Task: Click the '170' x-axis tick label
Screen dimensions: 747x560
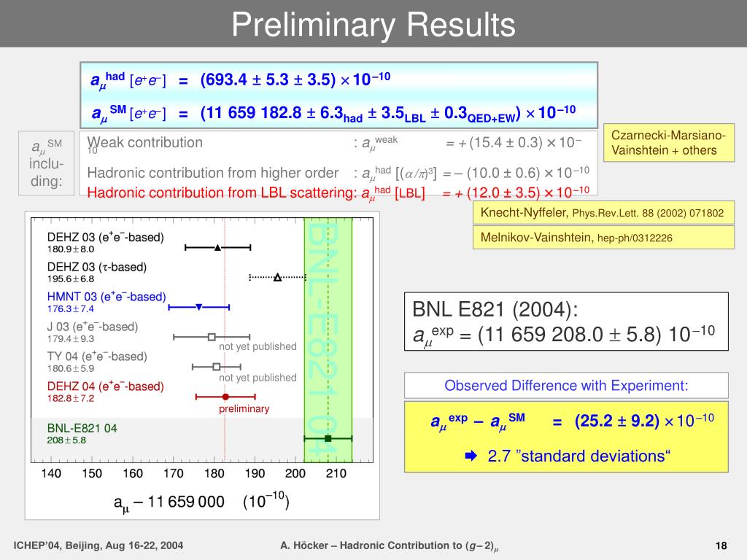Action: pos(174,473)
